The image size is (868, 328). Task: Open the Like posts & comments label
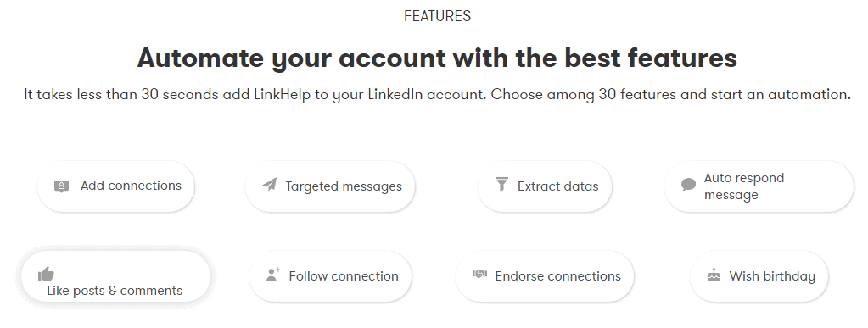[115, 291]
